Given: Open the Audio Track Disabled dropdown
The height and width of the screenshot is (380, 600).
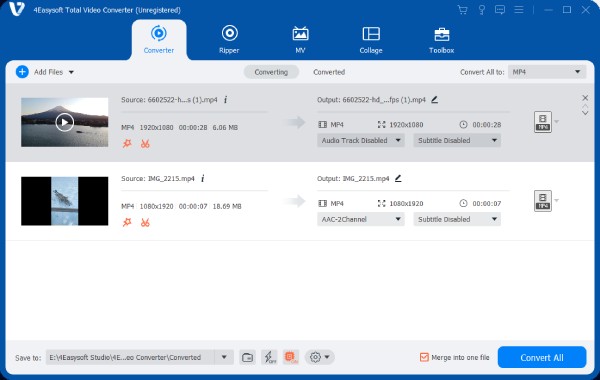Looking at the screenshot, I should point(360,140).
